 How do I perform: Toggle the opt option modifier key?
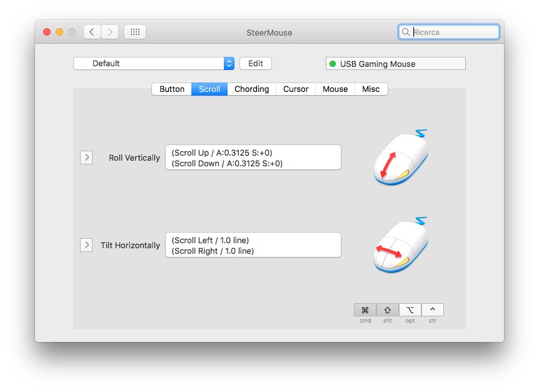pos(410,310)
